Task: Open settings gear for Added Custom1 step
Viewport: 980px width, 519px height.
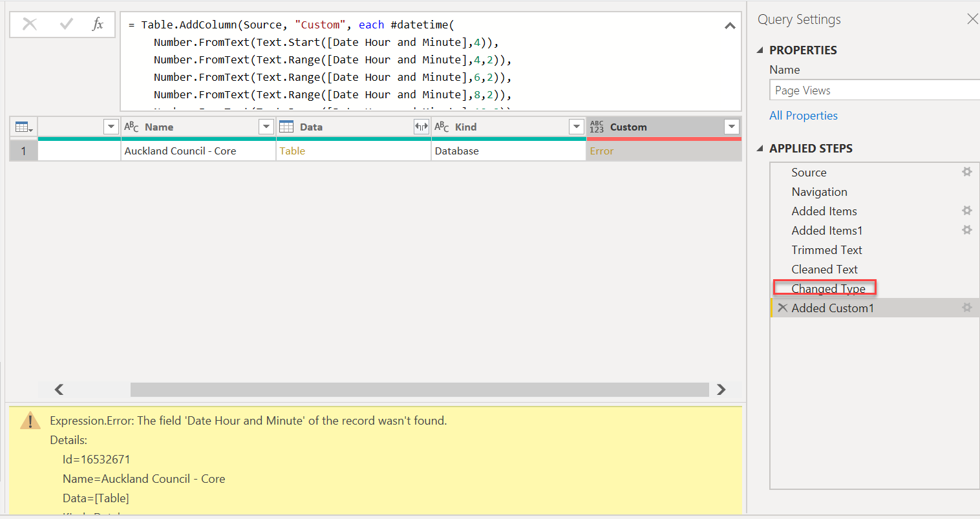Action: tap(967, 308)
